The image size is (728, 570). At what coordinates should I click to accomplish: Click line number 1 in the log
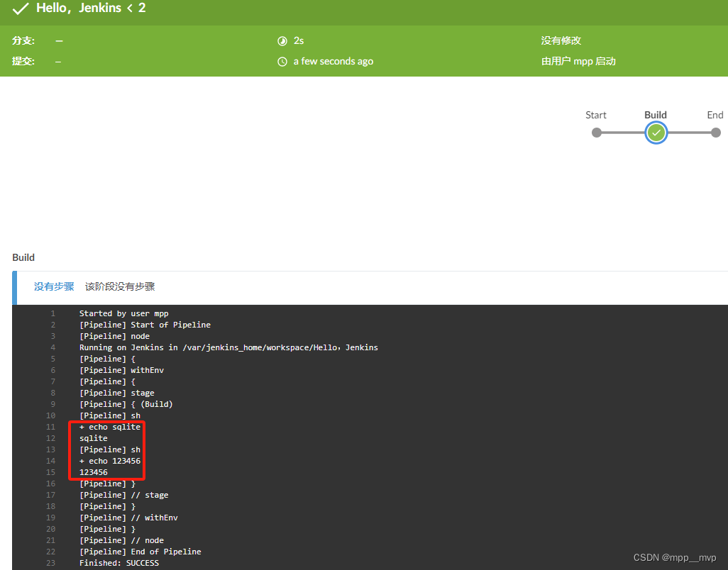53,313
